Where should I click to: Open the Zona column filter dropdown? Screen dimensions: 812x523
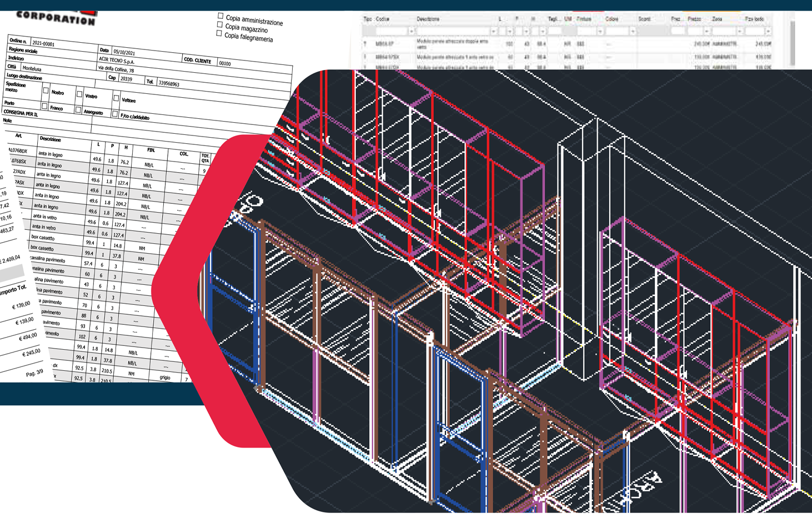[740, 31]
